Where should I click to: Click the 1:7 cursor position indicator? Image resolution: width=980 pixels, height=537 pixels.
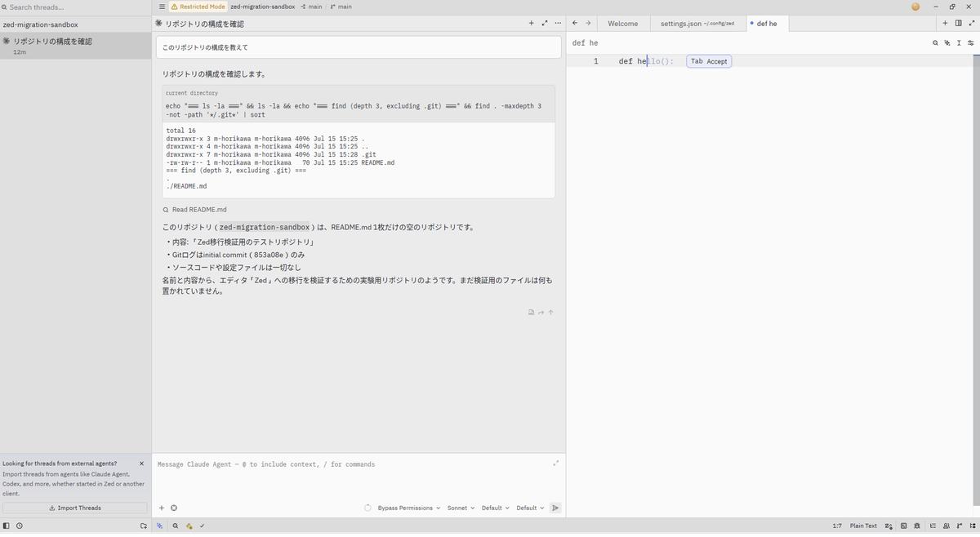click(837, 526)
